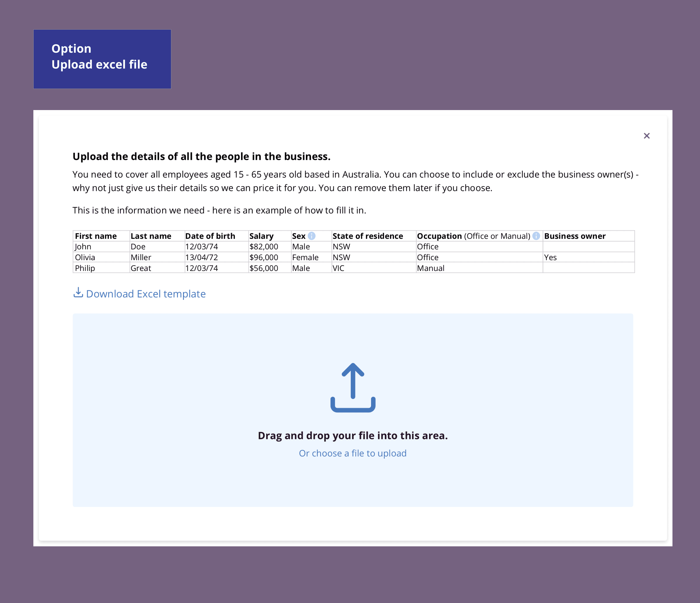Click the 'State of residence' column header
Viewport: 700px width, 603px height.
[367, 236]
